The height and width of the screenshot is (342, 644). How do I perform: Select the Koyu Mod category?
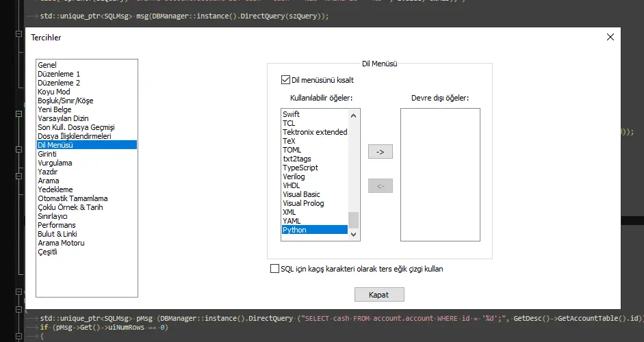[x=54, y=92]
